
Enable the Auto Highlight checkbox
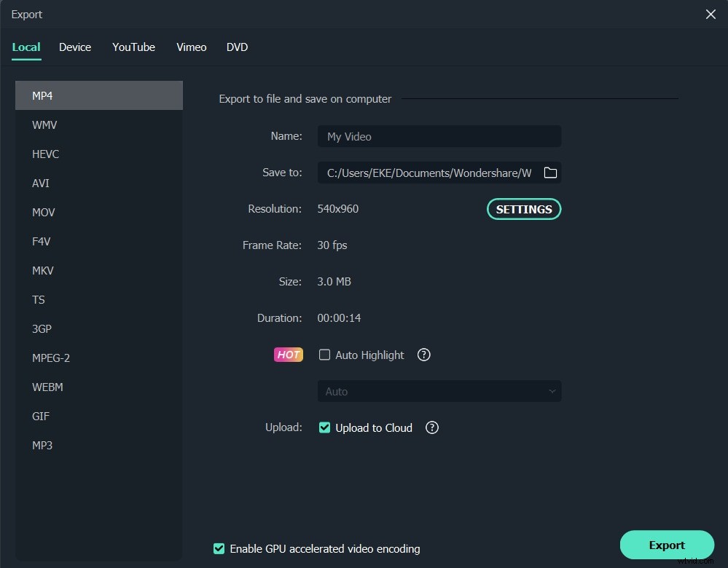324,355
